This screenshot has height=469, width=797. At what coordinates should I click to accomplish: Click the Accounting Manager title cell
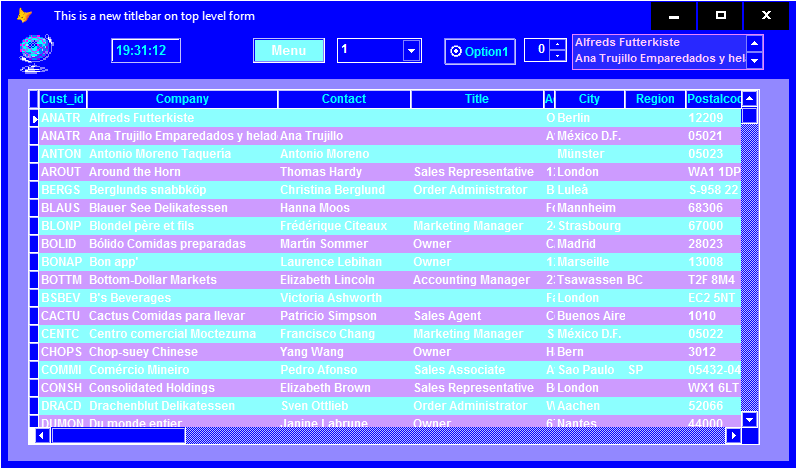pos(477,280)
